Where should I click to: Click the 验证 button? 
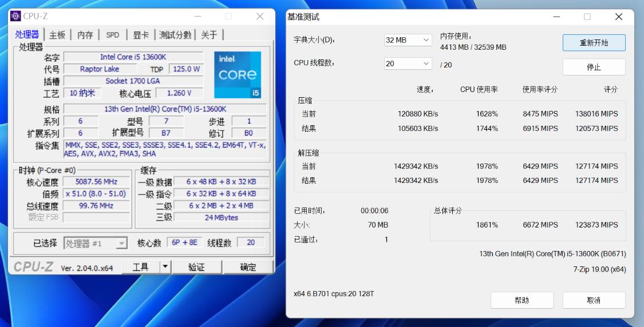(196, 267)
